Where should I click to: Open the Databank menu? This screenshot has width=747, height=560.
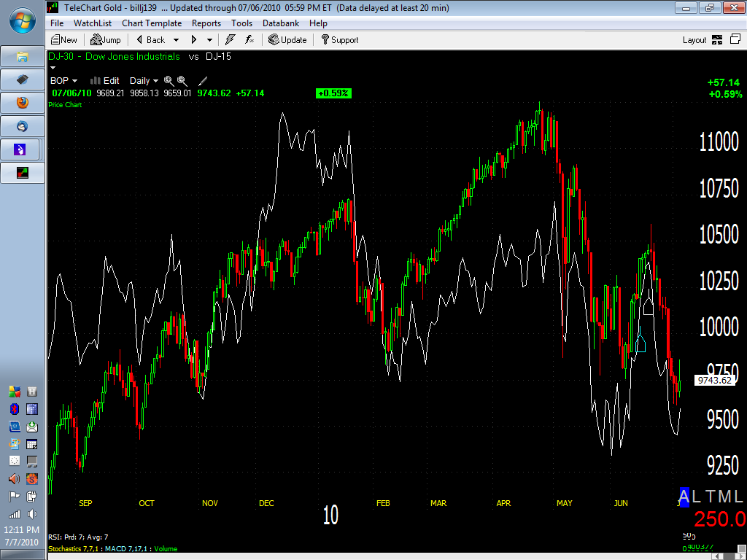(281, 23)
